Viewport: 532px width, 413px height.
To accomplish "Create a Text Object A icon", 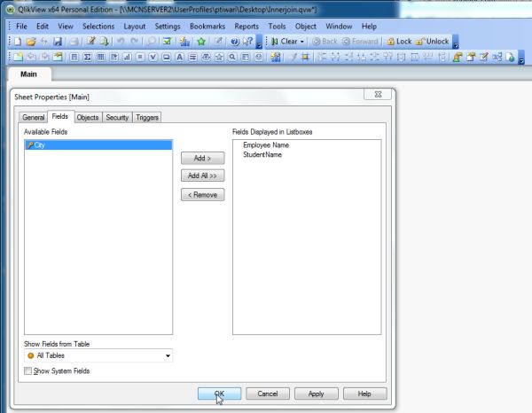I will (x=179, y=57).
